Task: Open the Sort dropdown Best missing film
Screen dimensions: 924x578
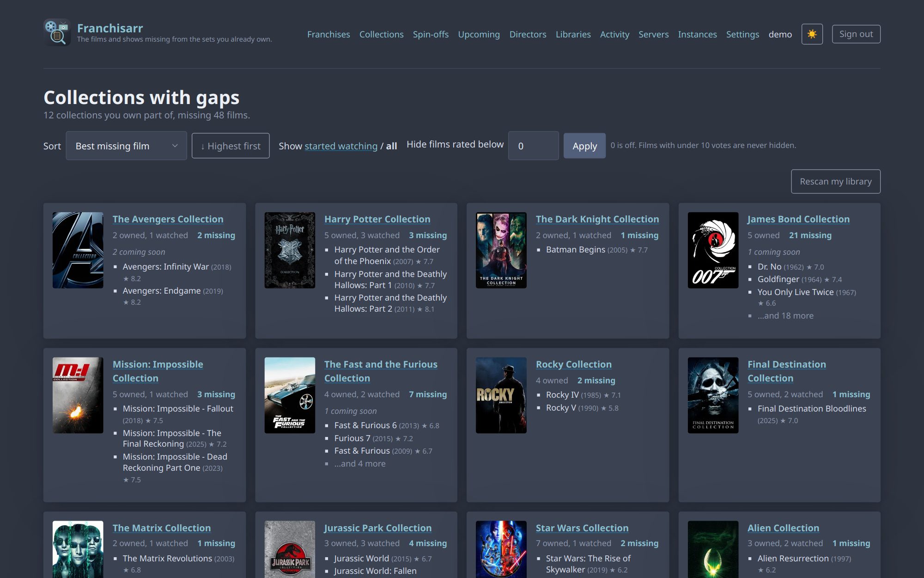Action: pyautogui.click(x=126, y=146)
